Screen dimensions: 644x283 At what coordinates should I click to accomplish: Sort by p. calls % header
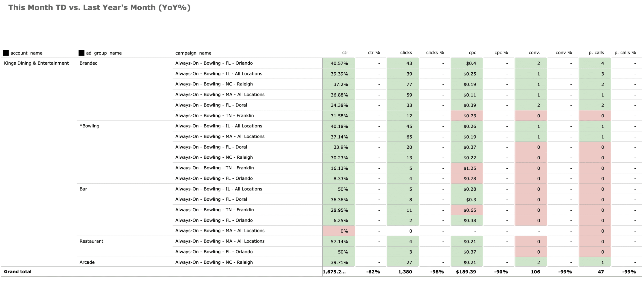[625, 53]
